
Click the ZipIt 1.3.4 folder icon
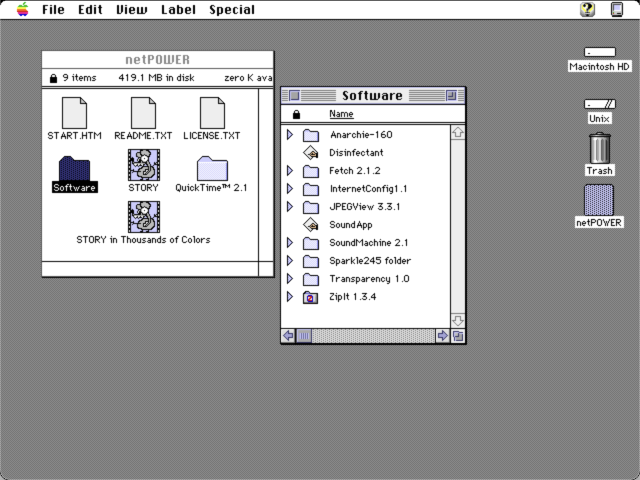point(311,297)
